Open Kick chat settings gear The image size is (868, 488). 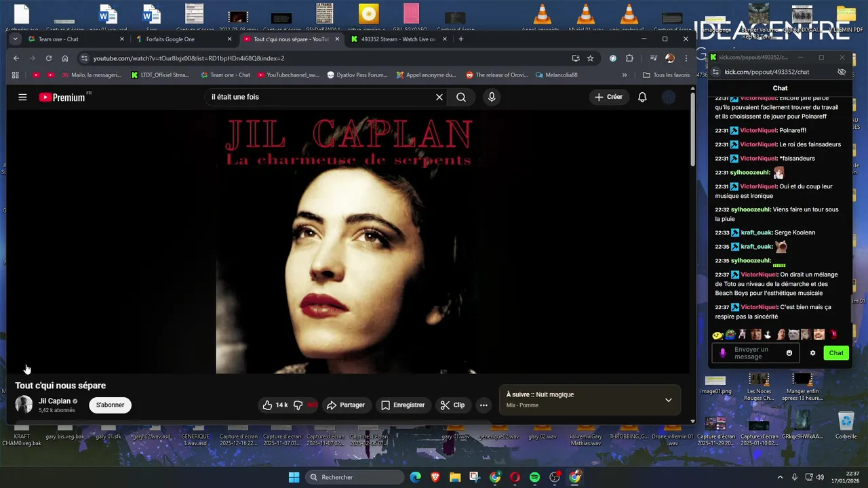[x=812, y=353]
